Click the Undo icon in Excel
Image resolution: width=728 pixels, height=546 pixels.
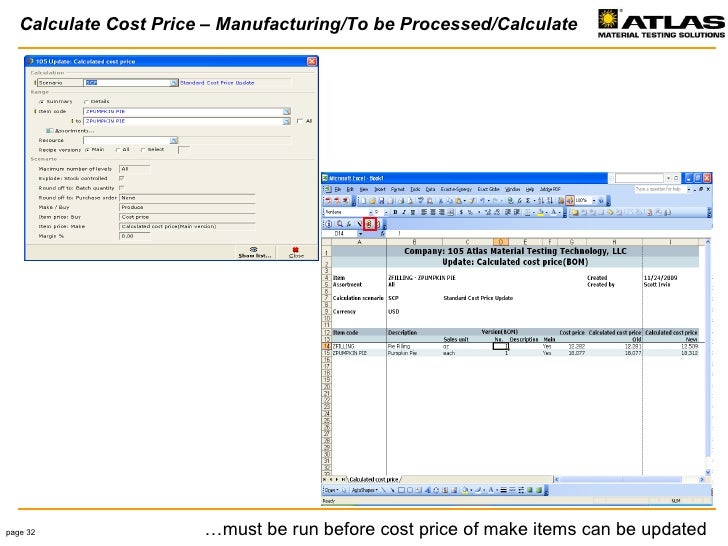pos(482,201)
